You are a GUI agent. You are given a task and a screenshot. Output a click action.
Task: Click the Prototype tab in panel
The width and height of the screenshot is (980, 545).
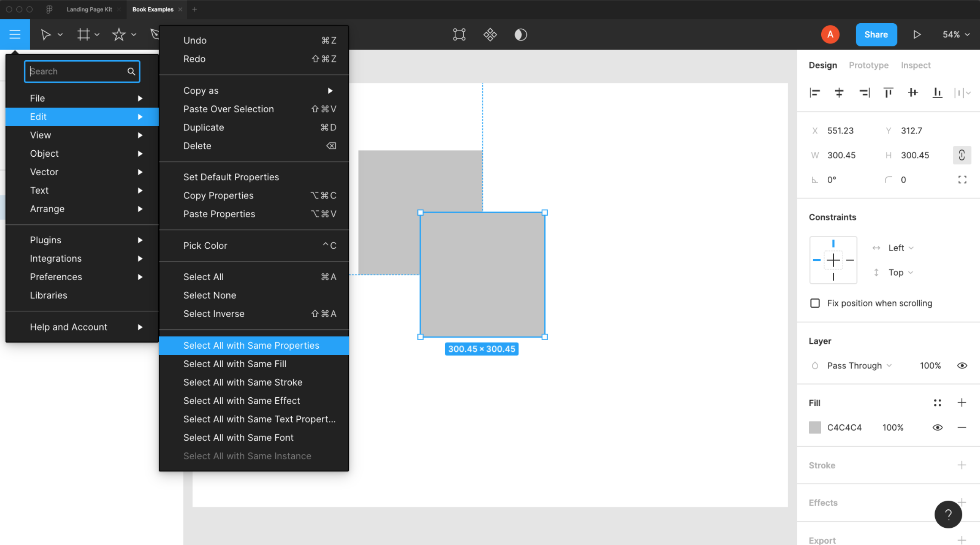click(869, 65)
